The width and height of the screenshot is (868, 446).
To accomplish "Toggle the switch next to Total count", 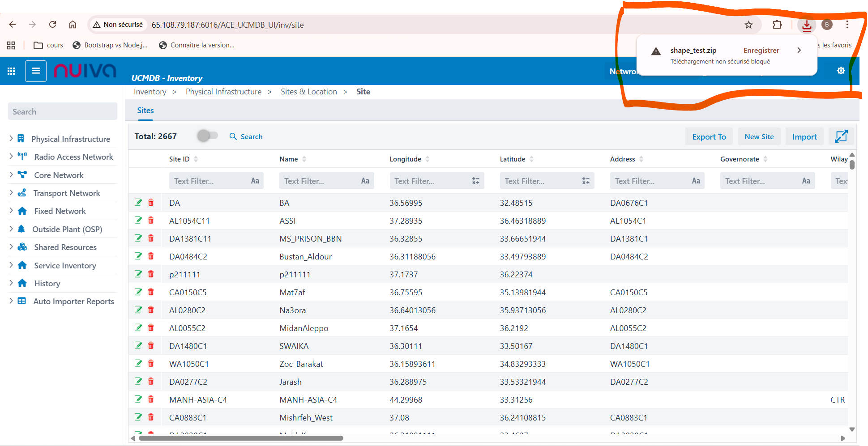I will click(207, 136).
